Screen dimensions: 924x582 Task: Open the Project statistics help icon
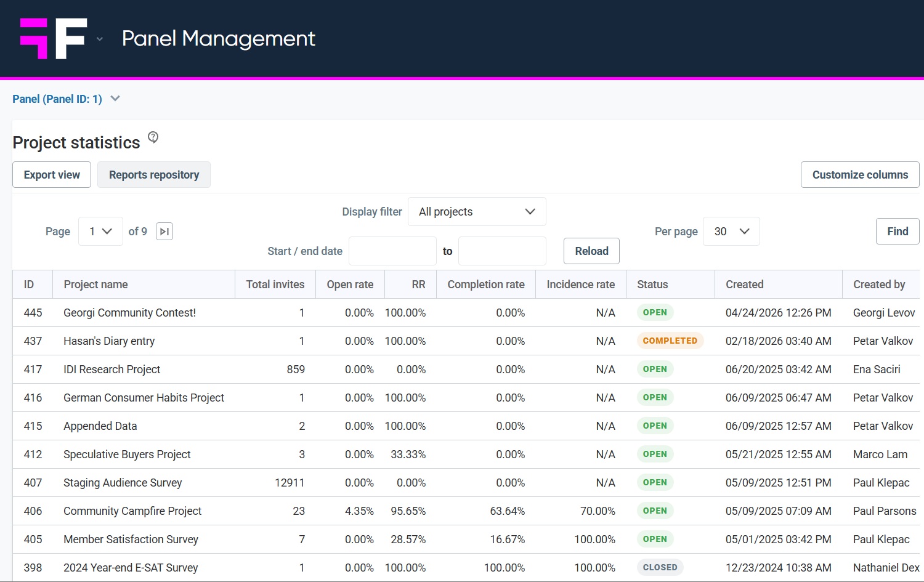pyautogui.click(x=153, y=137)
